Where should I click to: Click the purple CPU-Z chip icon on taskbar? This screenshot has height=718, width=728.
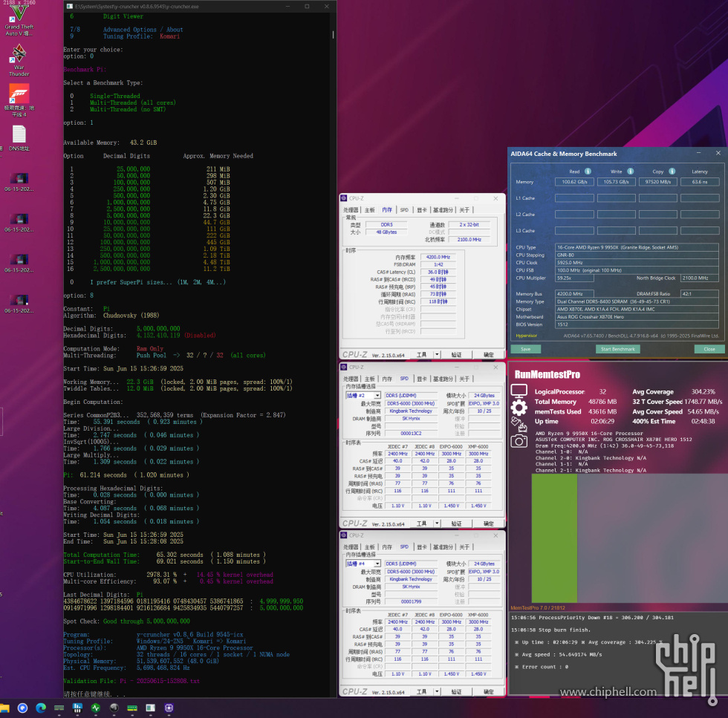(169, 708)
